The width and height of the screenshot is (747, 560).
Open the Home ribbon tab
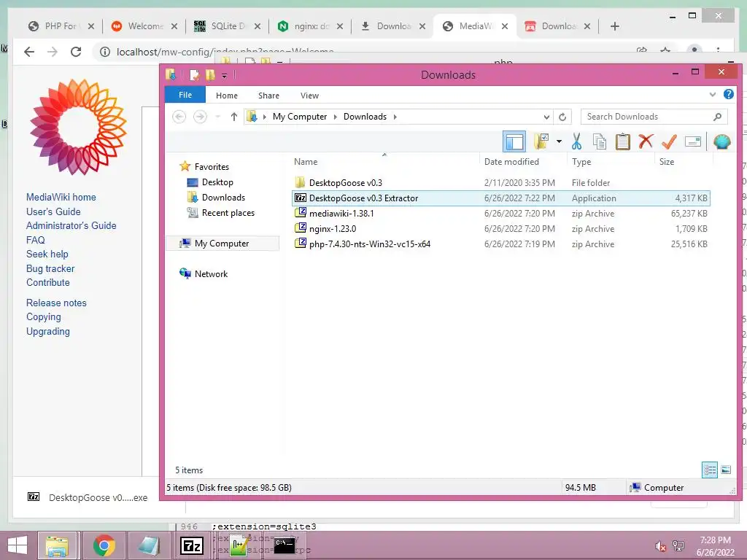click(x=227, y=96)
